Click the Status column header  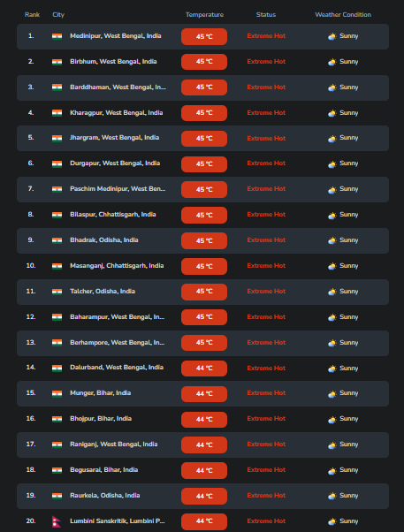click(x=266, y=15)
